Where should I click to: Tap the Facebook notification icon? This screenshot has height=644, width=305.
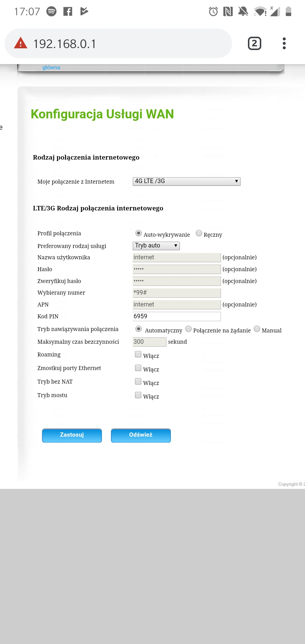click(68, 11)
